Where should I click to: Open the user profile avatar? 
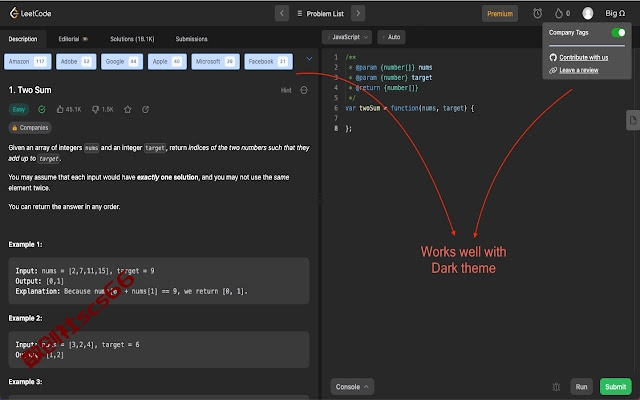pos(587,13)
